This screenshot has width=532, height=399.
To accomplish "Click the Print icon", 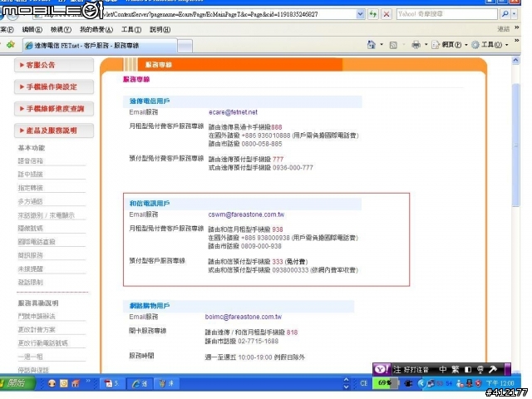I will (416, 44).
